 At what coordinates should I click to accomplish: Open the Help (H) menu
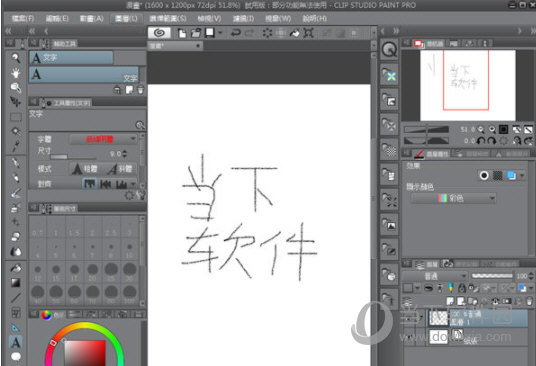pos(314,18)
